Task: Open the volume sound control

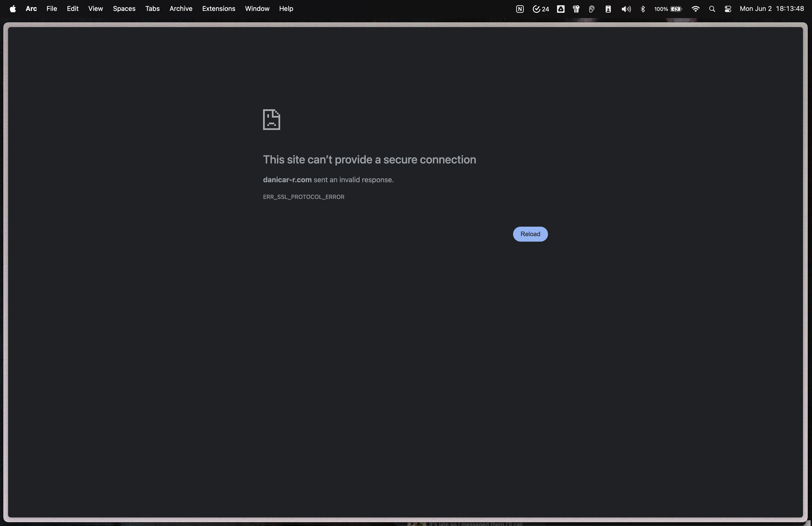Action: tap(626, 9)
